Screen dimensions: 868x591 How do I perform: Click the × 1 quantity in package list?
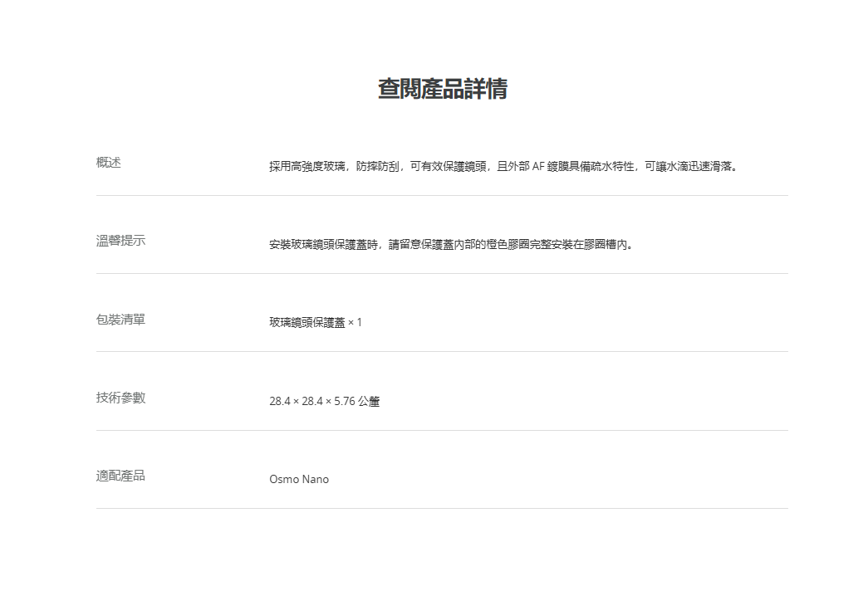click(355, 323)
